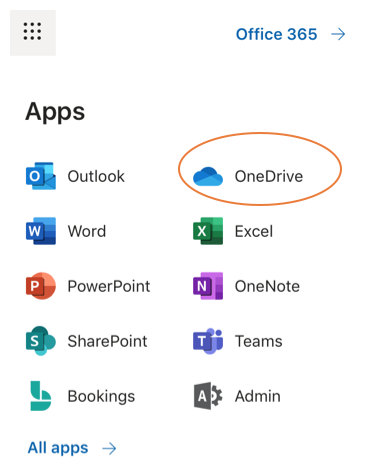Select the PowerPoint text label
This screenshot has height=470, width=370.
[x=109, y=286]
